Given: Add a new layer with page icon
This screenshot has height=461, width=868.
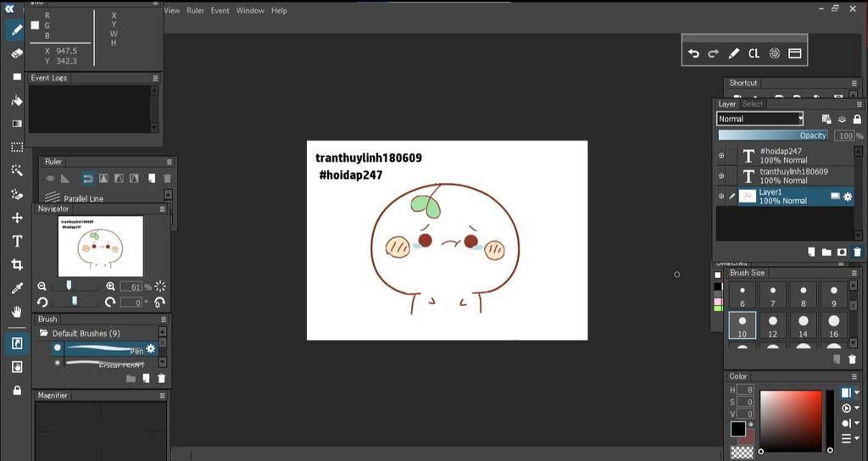Looking at the screenshot, I should click(x=811, y=252).
